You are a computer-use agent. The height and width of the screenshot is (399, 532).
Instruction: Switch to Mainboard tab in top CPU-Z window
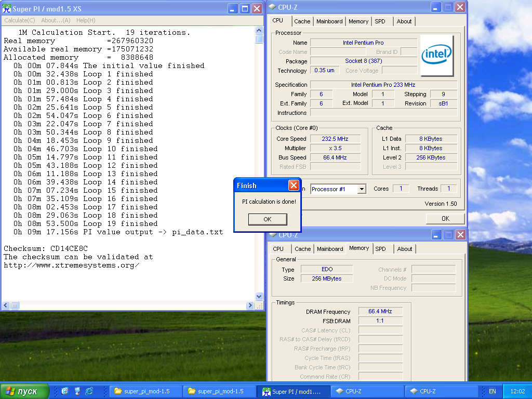[329, 21]
